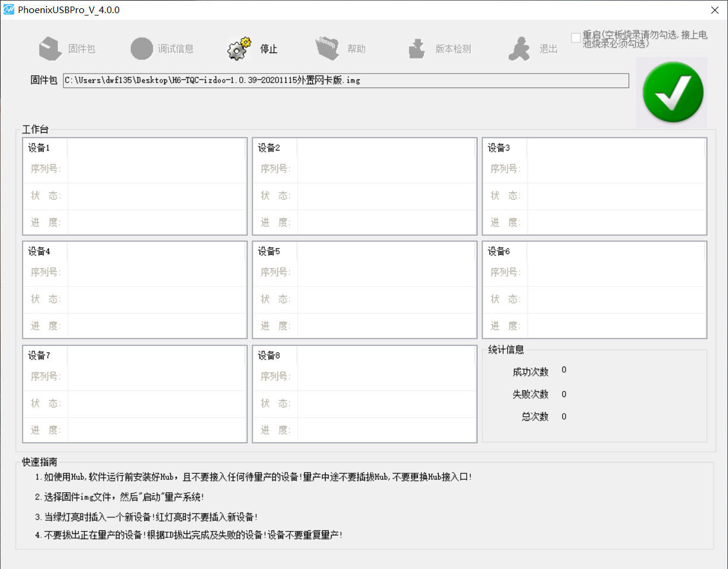
Task: Open the 调试信息 toolbar label
Action: [x=176, y=49]
